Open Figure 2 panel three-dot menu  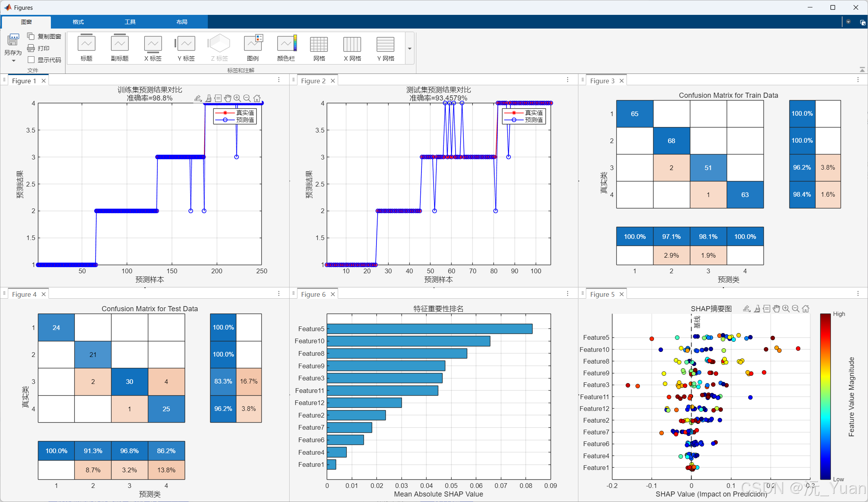click(567, 80)
